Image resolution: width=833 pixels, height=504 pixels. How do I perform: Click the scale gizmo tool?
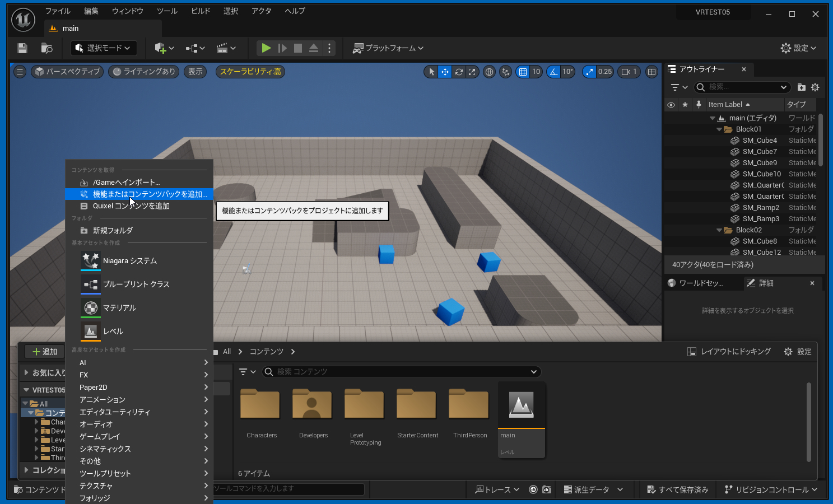(472, 72)
